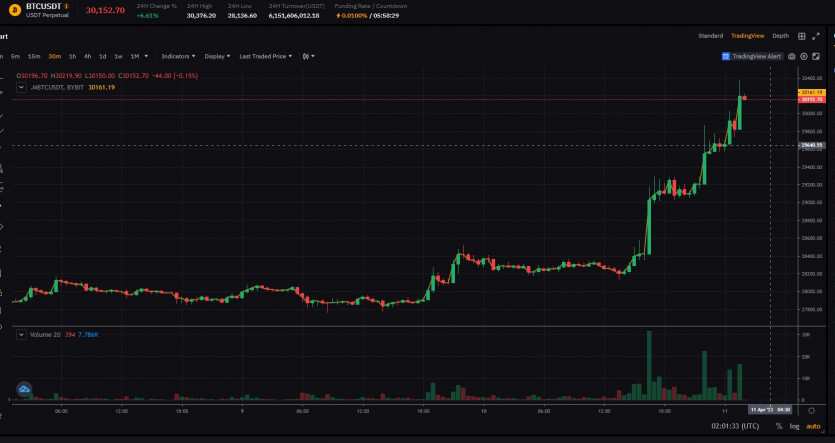Click the TradingView Alert button
Screen dimensions: 835x443
click(752, 56)
